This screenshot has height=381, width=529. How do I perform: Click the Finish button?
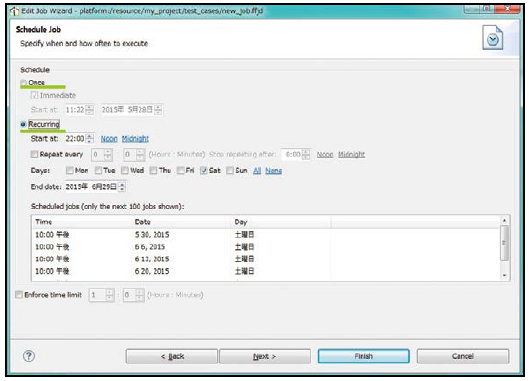364,356
